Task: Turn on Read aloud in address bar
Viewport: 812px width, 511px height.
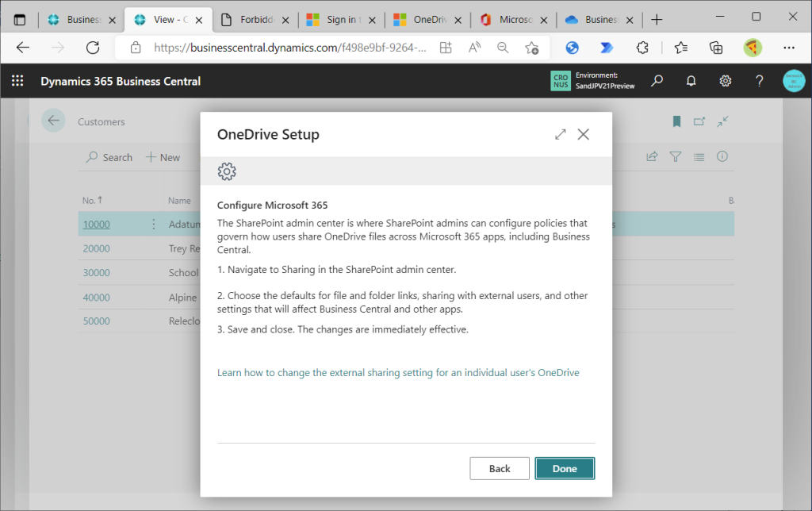Action: 474,48
